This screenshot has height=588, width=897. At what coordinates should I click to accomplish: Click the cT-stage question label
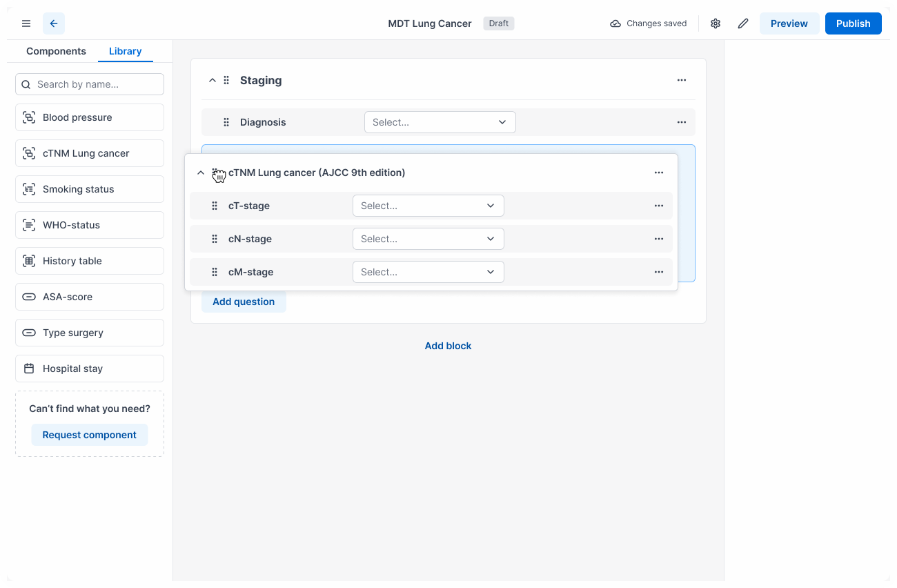(x=249, y=206)
